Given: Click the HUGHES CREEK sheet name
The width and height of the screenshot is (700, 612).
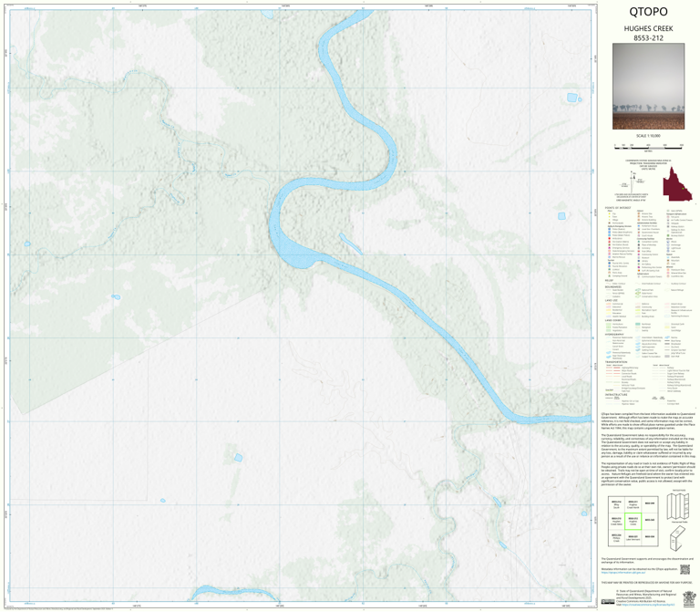Looking at the screenshot, I should coord(648,28).
